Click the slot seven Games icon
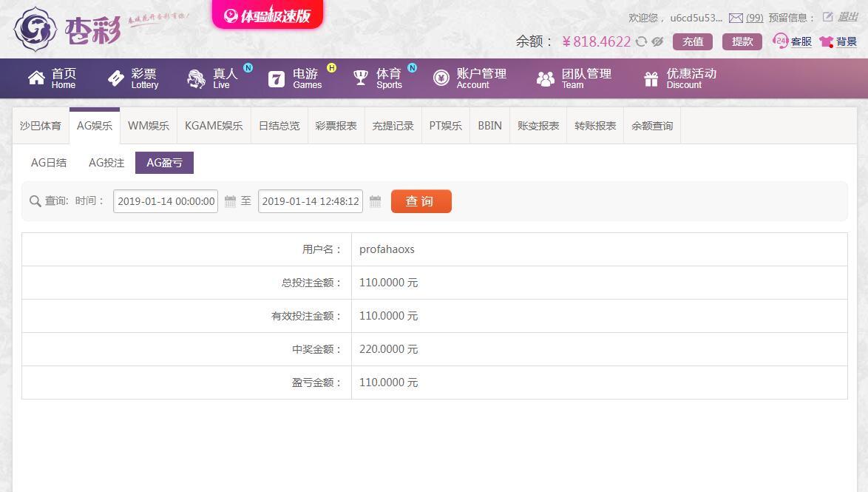 (277, 78)
